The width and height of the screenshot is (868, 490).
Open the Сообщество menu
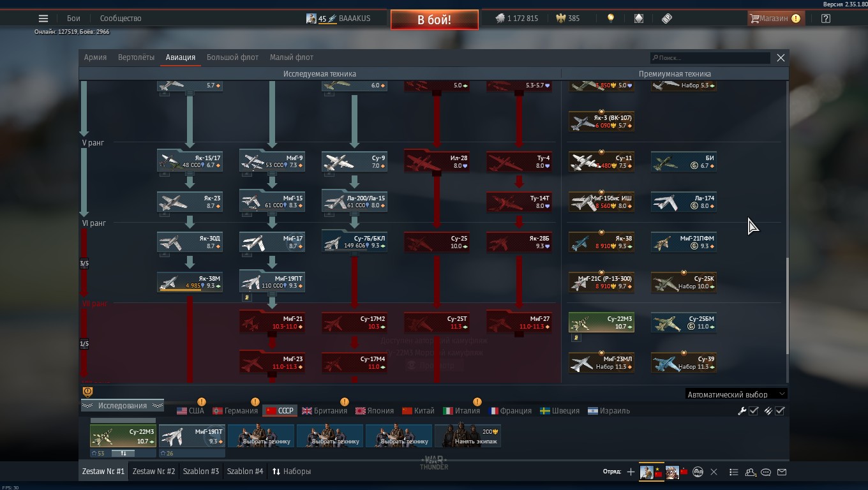point(121,19)
